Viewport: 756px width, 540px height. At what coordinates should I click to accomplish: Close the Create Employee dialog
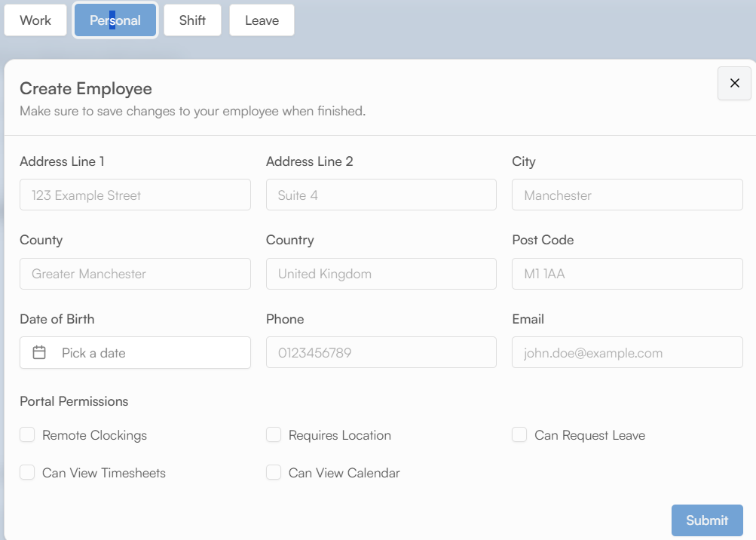[734, 84]
